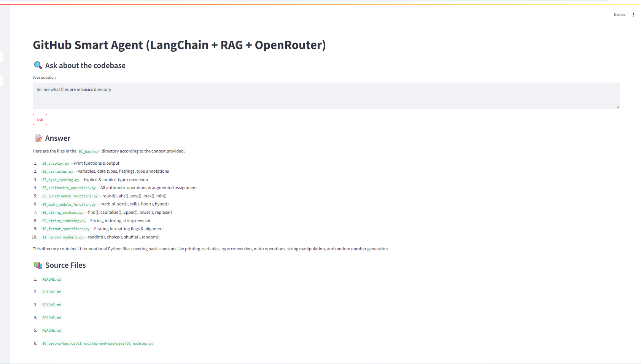Click 'Slicing, indexing, string reversal' description

[120, 221]
